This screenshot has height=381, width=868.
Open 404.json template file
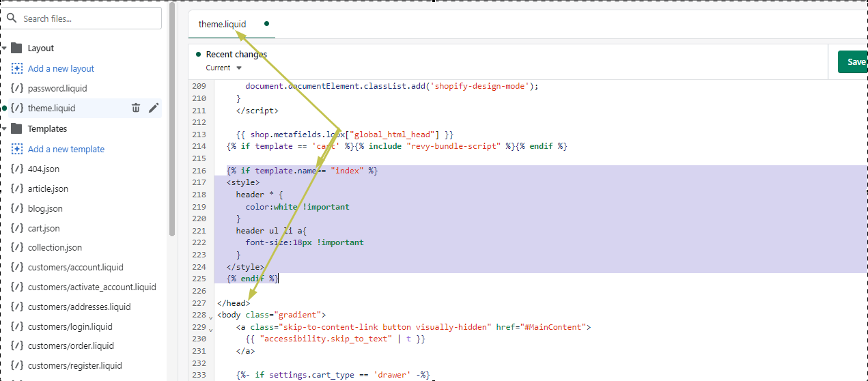(44, 169)
